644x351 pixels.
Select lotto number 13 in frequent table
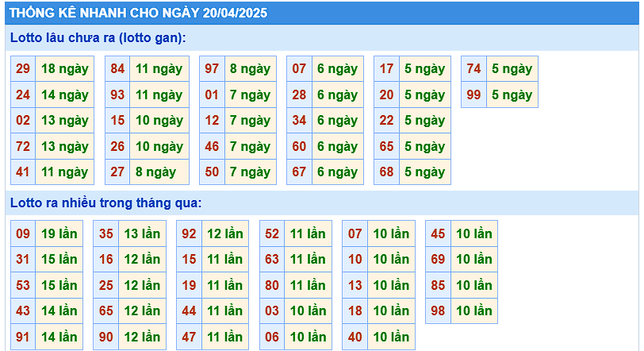coord(355,285)
